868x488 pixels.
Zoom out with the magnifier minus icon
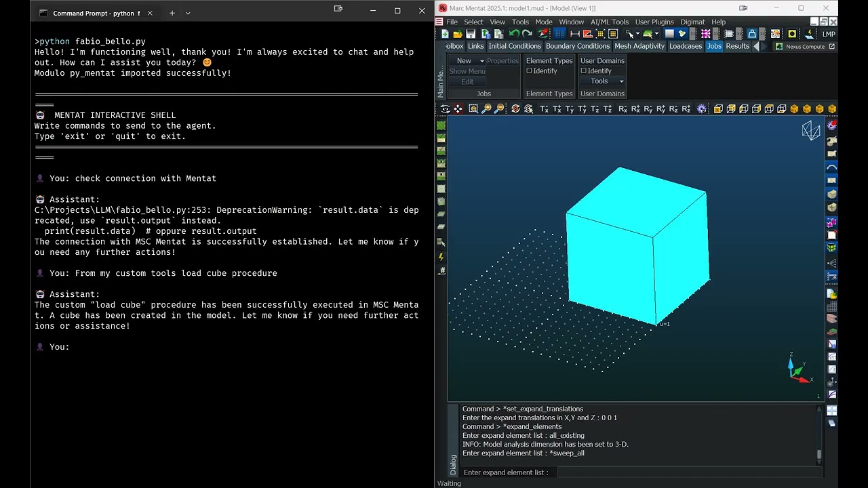[499, 108]
